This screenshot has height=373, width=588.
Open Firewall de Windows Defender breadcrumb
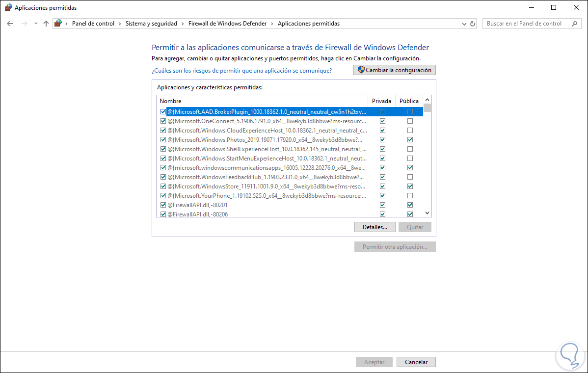coord(227,24)
